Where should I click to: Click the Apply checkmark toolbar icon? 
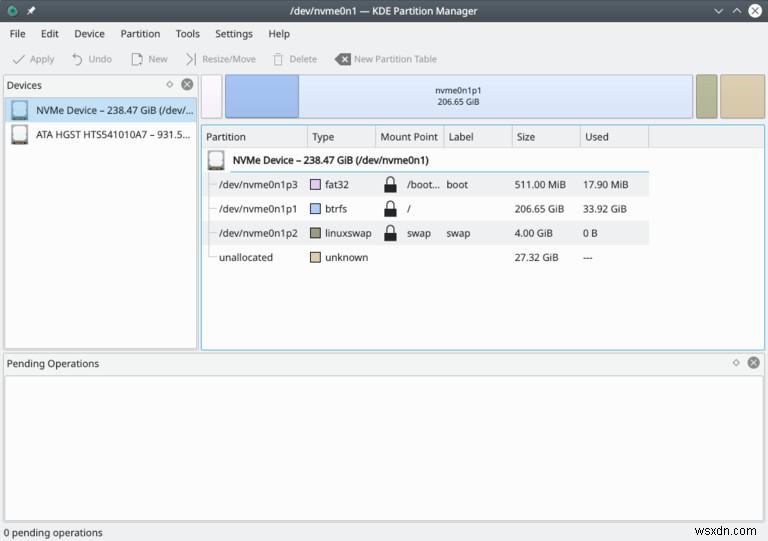[x=19, y=59]
